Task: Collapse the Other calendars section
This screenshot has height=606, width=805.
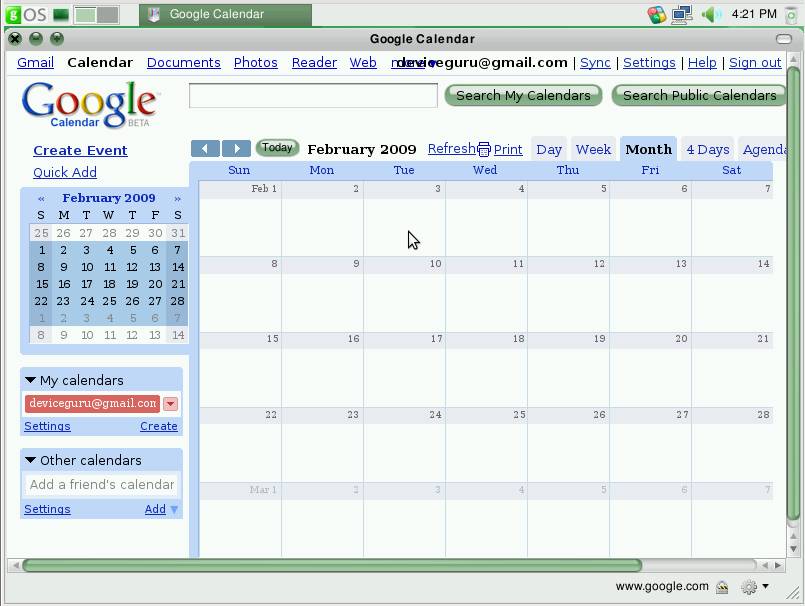Action: pos(30,460)
